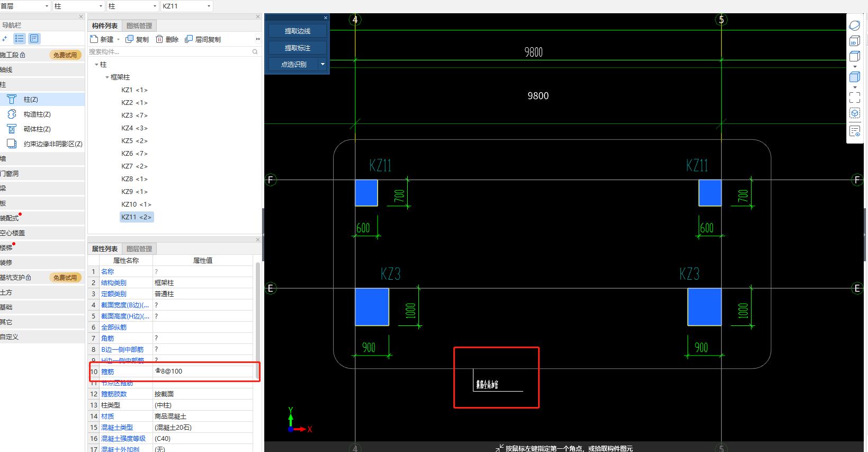
Task: Click the blue KZ3 column on axis 5-E
Action: [704, 307]
